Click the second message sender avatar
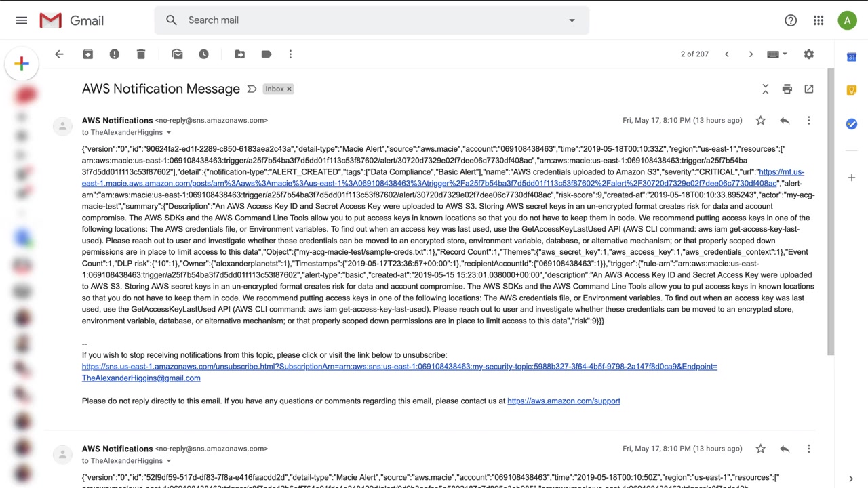868x488 pixels. 62,454
